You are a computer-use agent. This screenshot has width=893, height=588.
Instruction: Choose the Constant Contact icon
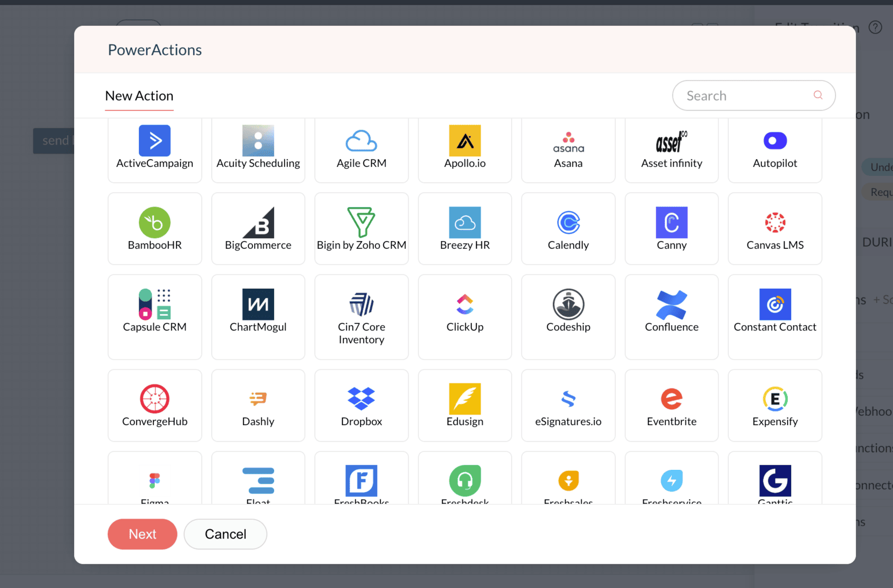775,304
